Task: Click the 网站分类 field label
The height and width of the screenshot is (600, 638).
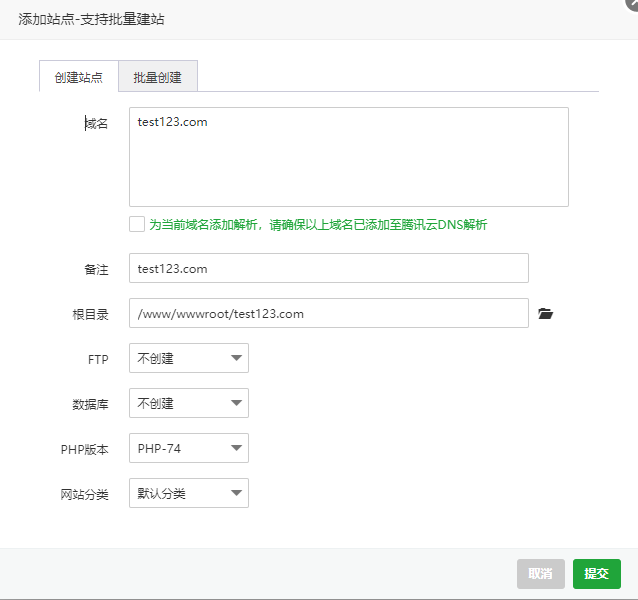Action: [84, 494]
